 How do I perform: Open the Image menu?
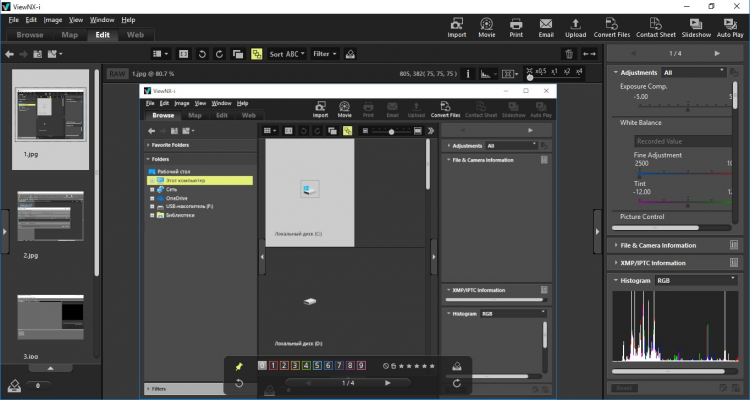52,19
